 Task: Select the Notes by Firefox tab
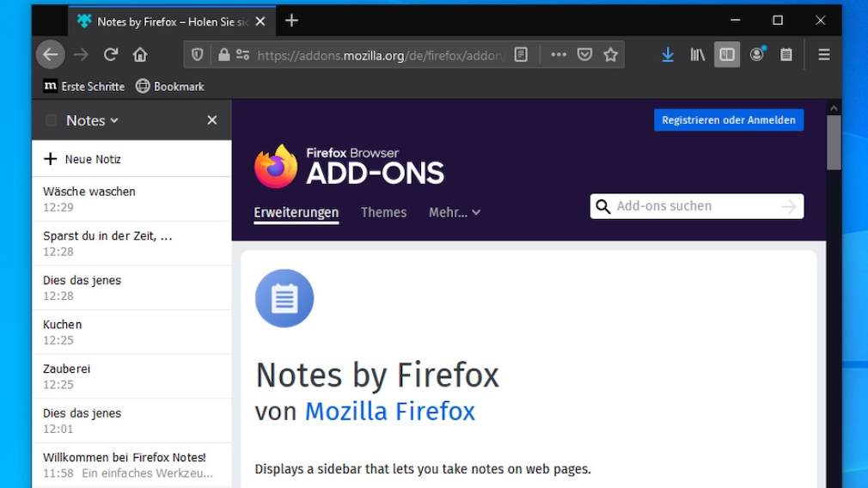point(171,21)
